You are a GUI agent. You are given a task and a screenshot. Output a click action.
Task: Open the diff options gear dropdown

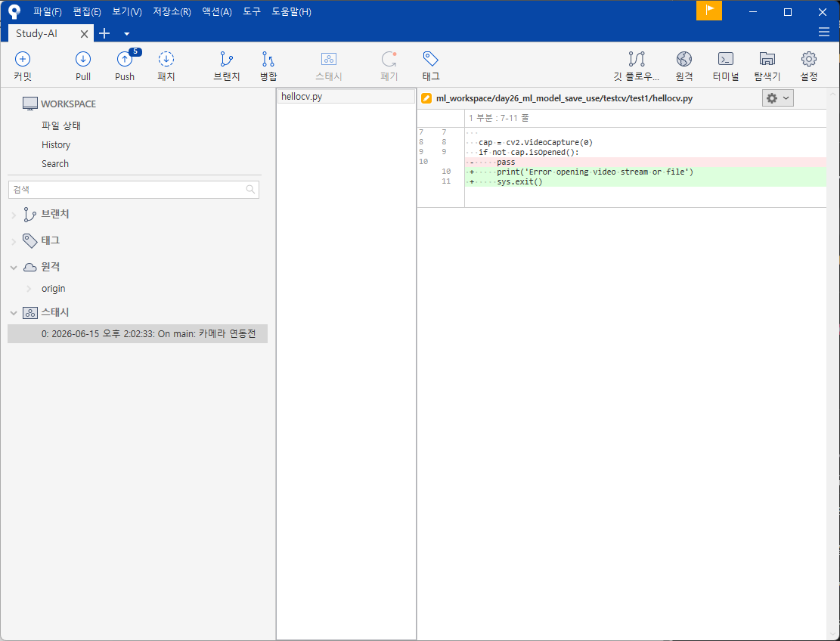[x=777, y=98]
